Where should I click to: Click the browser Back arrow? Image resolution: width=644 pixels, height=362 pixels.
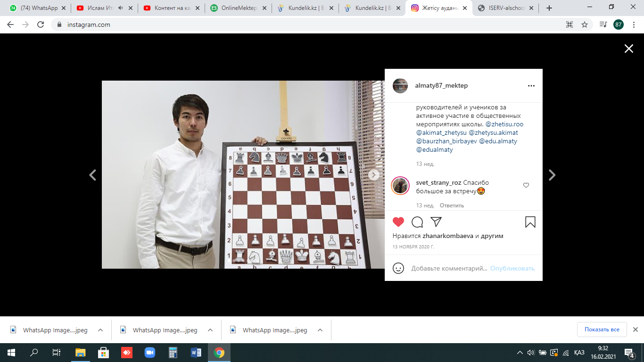point(10,25)
